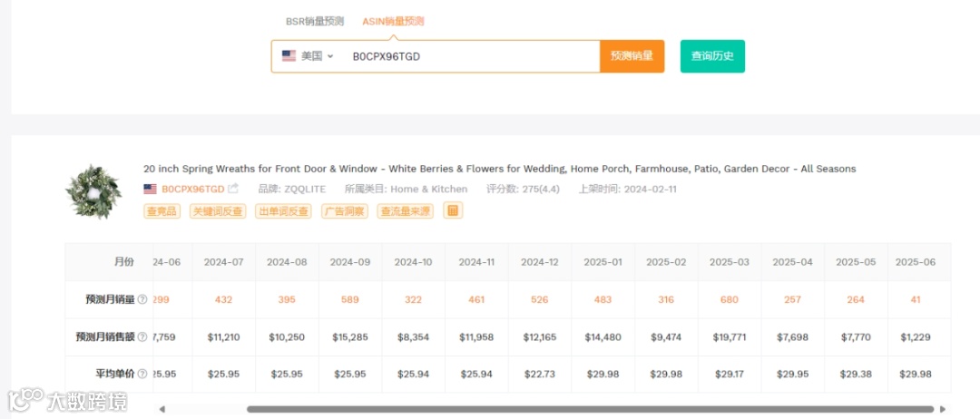Click the 2024-10 month column header
Screen dimensions: 980x419
tap(413, 262)
